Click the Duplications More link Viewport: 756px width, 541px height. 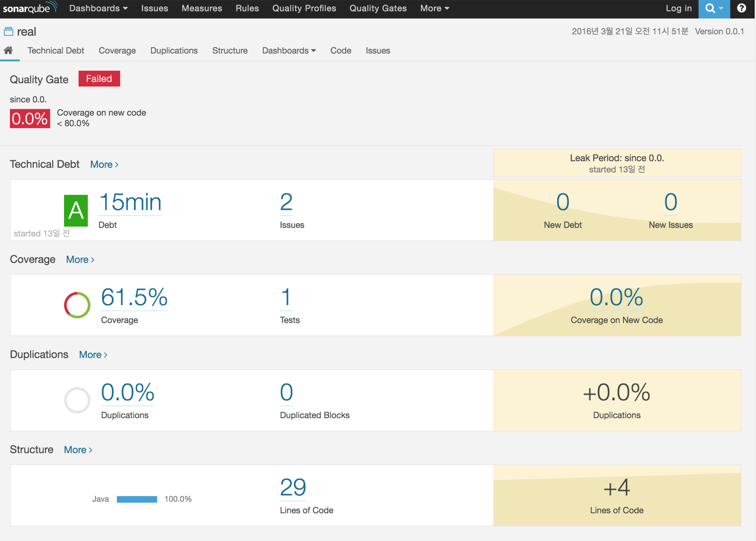(93, 354)
